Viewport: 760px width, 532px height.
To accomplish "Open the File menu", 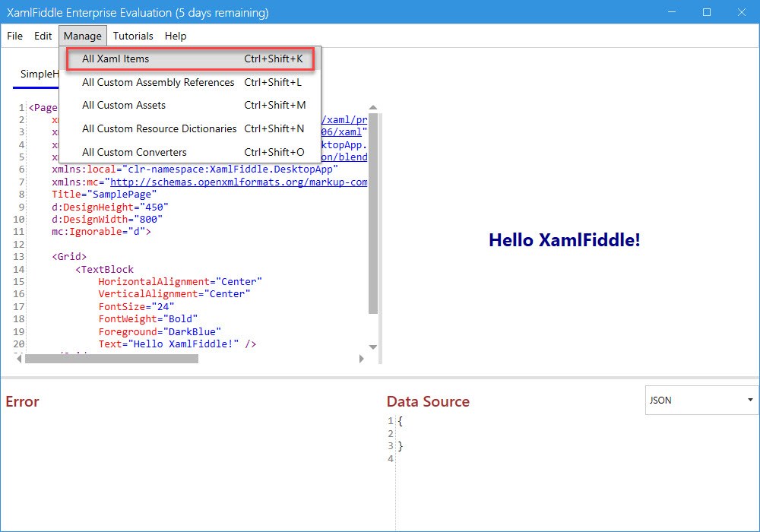I will pos(14,36).
